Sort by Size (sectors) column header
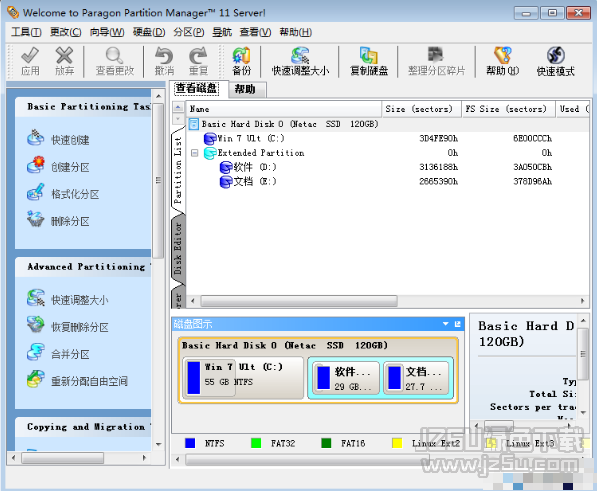Screen dimensions: 597x491 tap(421, 109)
